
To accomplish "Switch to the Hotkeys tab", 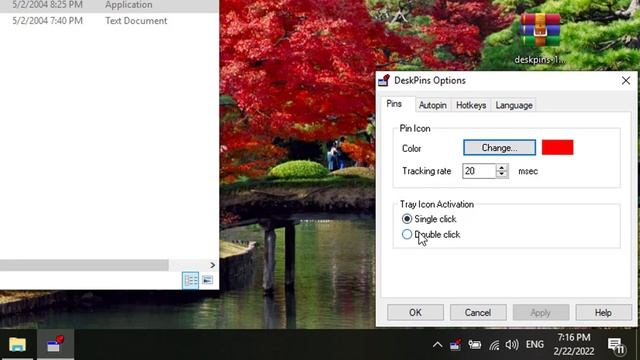I will 471,105.
